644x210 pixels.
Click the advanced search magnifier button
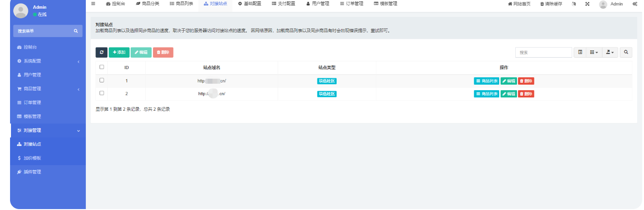(x=626, y=52)
